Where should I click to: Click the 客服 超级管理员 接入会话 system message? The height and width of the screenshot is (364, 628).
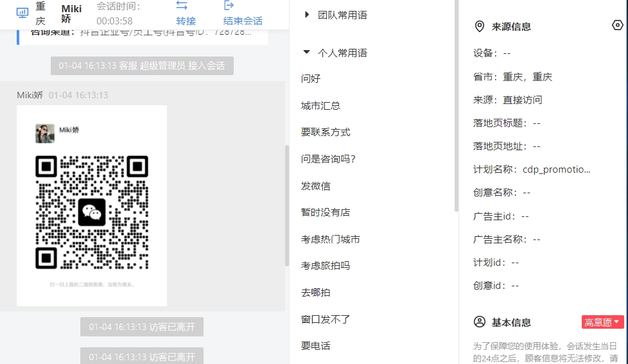142,65
